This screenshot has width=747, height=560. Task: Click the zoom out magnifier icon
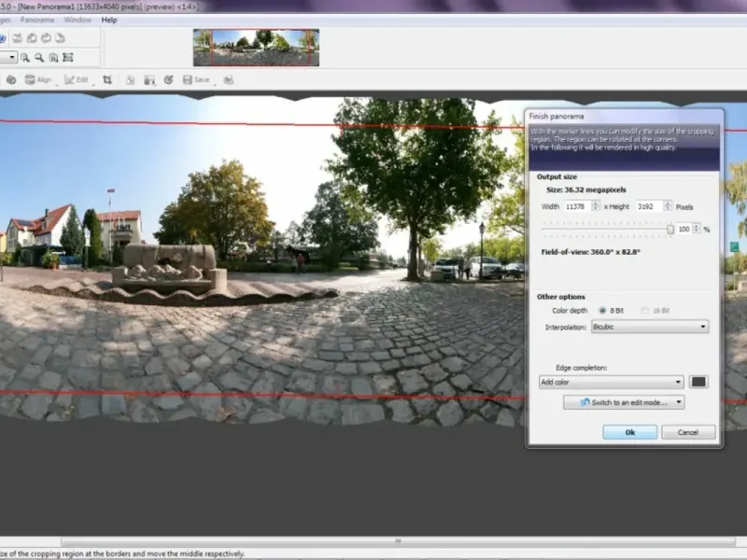point(38,58)
